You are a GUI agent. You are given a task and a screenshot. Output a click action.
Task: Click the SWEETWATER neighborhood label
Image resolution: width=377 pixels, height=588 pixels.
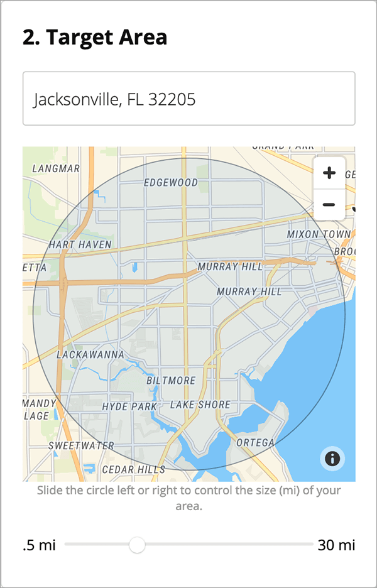81,445
